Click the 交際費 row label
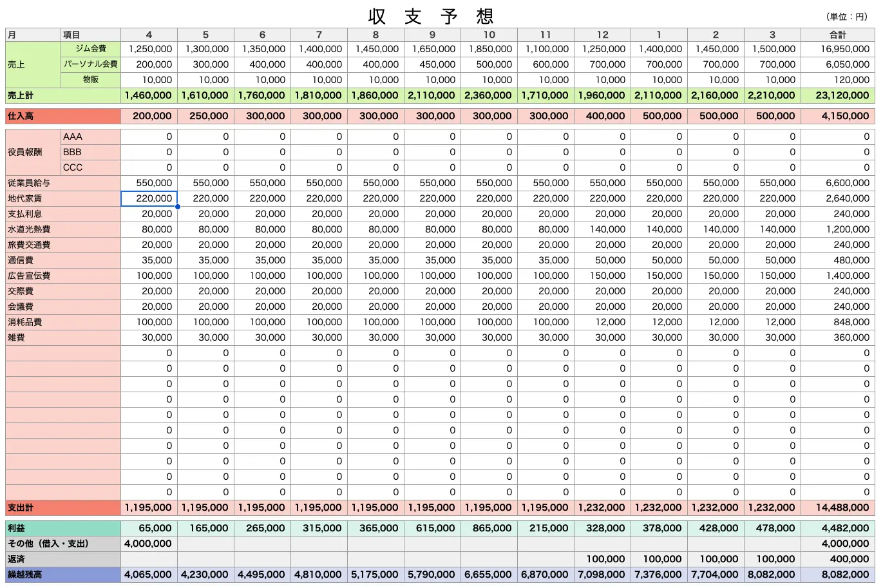Screen dimensions: 883x588 click(63, 291)
